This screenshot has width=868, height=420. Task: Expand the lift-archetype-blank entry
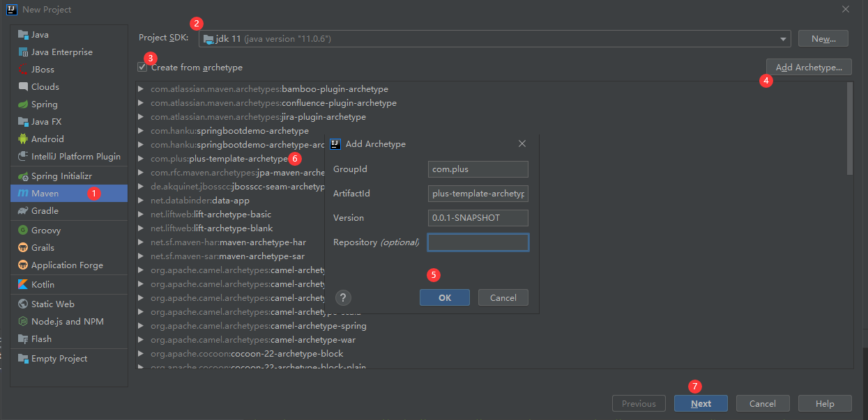pyautogui.click(x=141, y=228)
